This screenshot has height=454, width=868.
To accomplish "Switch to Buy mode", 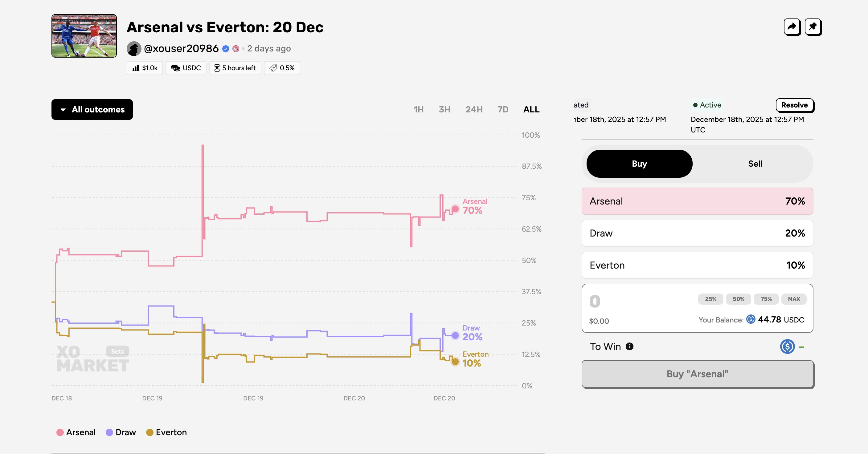I will click(639, 164).
